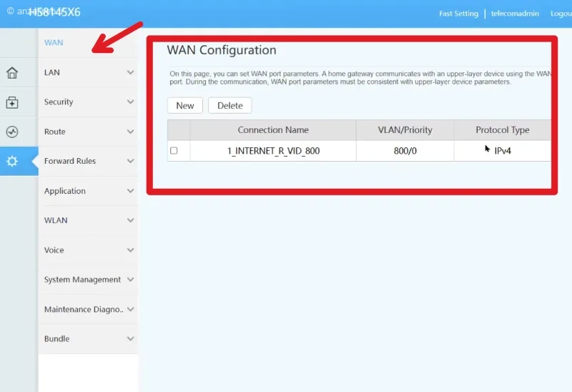
Task: Open the system status pulse icon
Action: coord(12,132)
